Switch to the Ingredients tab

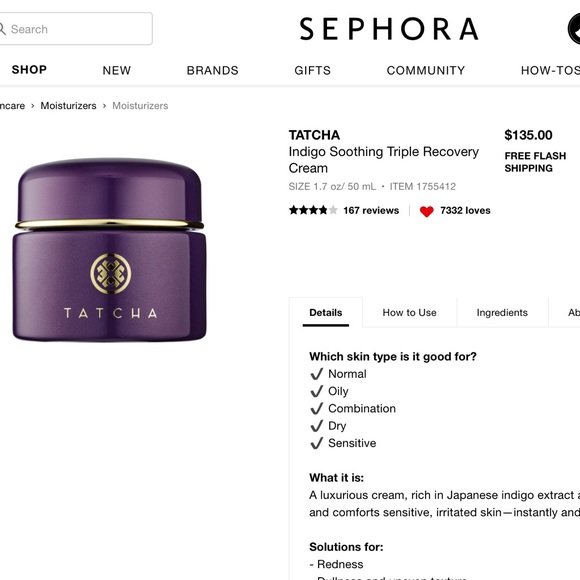(x=502, y=313)
